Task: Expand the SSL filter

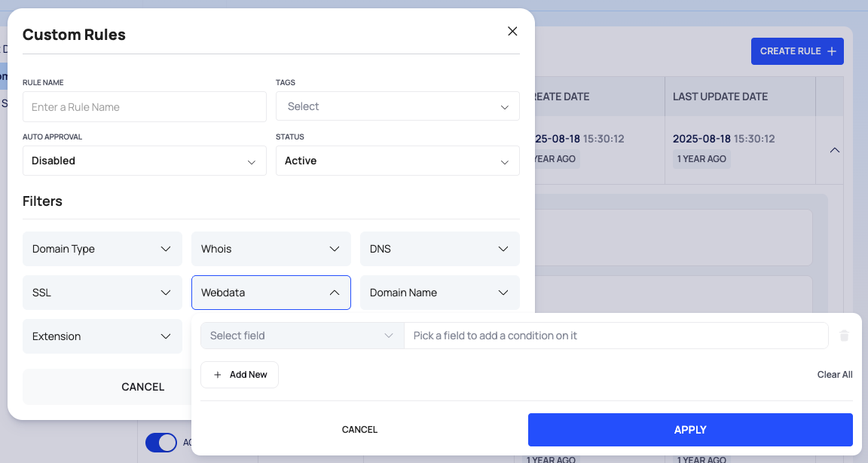Action: tap(102, 293)
